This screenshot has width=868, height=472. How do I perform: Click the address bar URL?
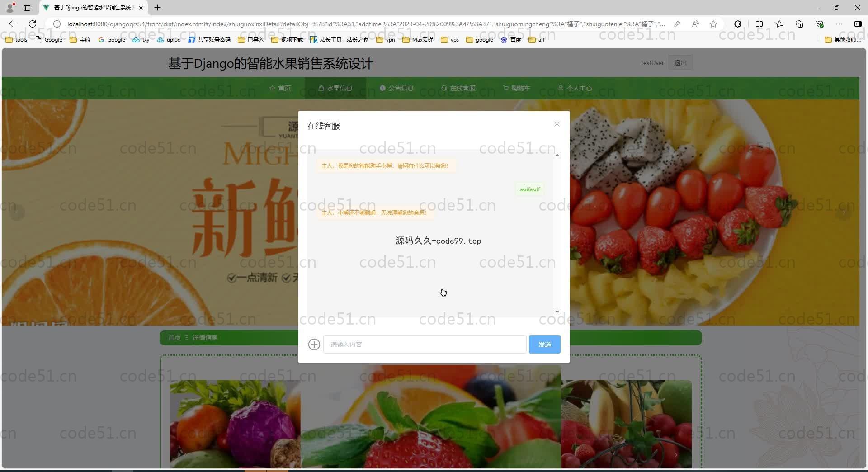point(365,24)
